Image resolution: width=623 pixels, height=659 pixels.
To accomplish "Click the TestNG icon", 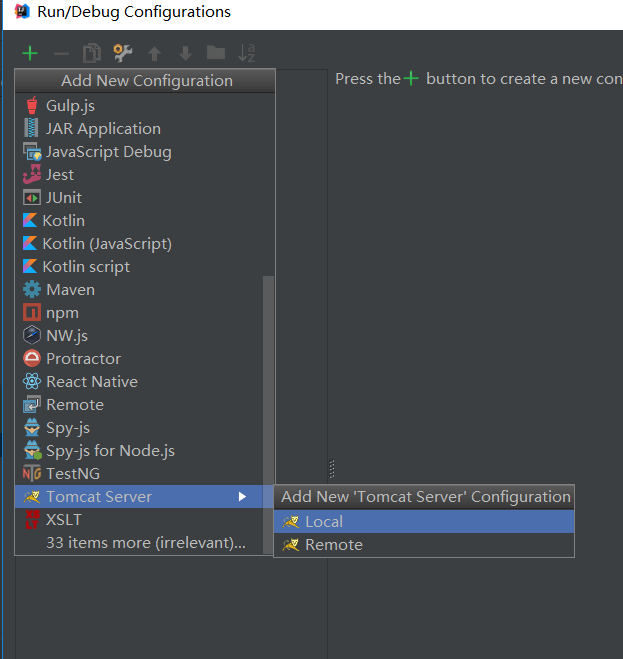I will point(32,474).
